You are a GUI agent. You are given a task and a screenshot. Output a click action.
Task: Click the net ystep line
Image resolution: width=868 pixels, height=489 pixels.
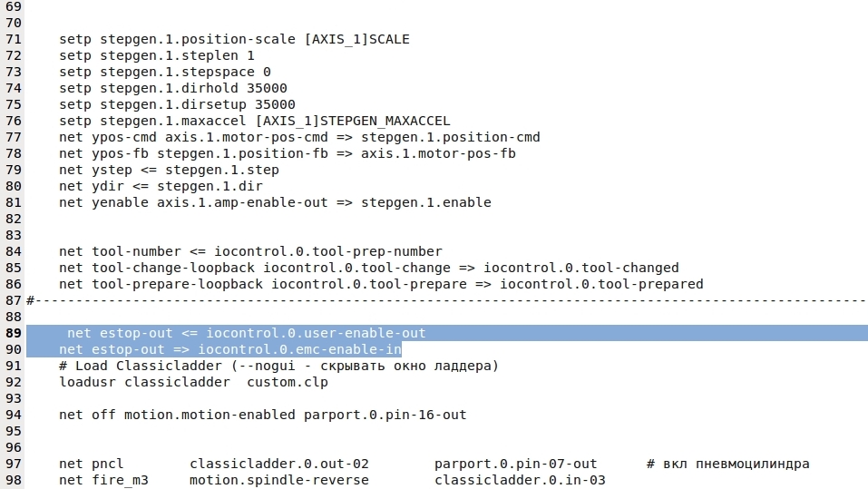point(169,171)
